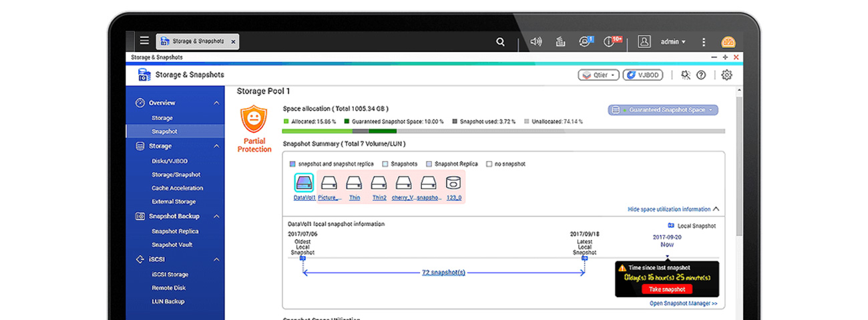Image resolution: width=868 pixels, height=320 pixels.
Task: Select the DataVol1 volume icon
Action: [304, 183]
